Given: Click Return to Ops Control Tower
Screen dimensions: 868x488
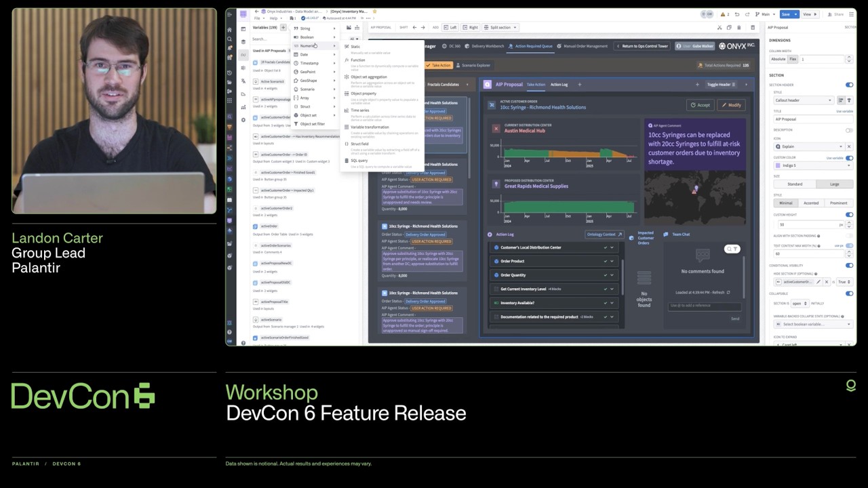Looking at the screenshot, I should coord(642,46).
